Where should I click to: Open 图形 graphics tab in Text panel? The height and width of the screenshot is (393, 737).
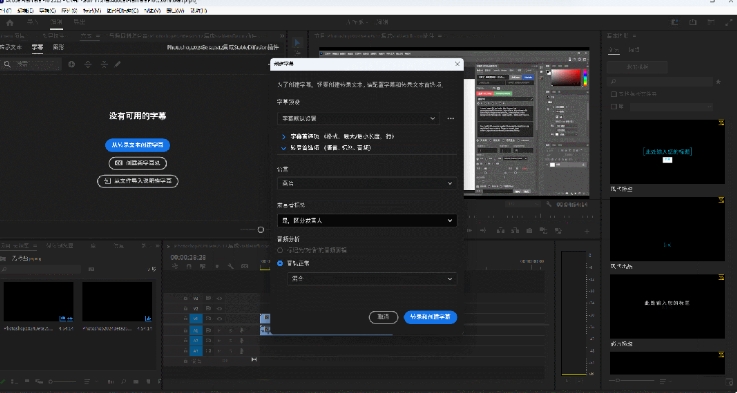tap(58, 47)
